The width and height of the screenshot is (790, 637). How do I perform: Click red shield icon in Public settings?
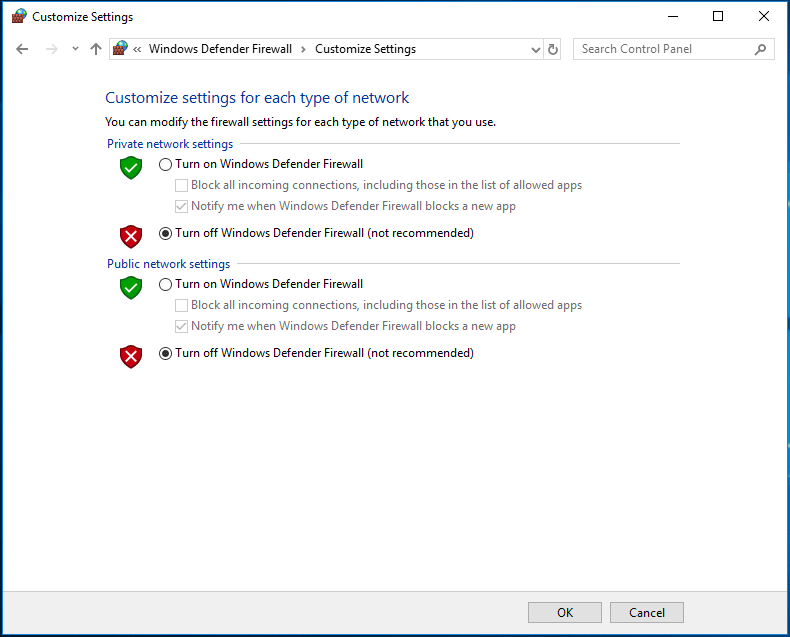click(131, 357)
